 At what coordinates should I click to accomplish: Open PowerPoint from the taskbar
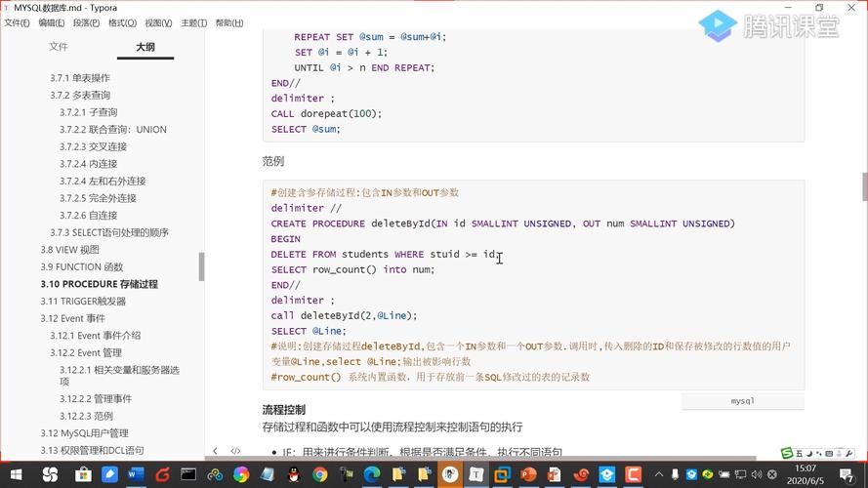pos(528,474)
